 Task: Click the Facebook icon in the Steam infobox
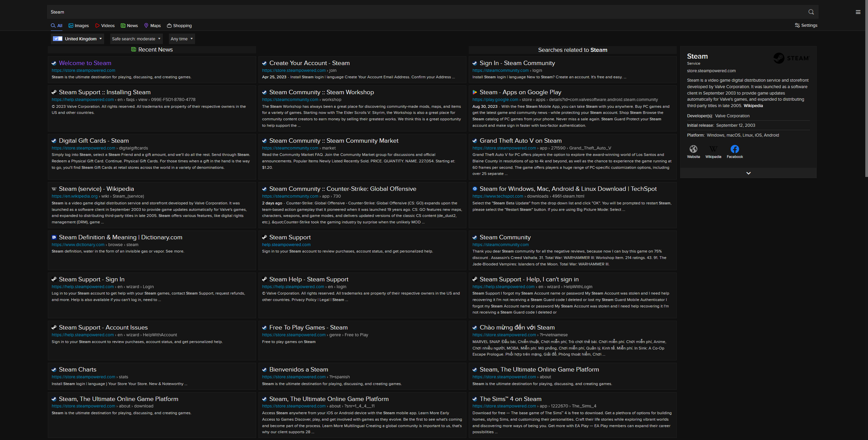(x=734, y=149)
